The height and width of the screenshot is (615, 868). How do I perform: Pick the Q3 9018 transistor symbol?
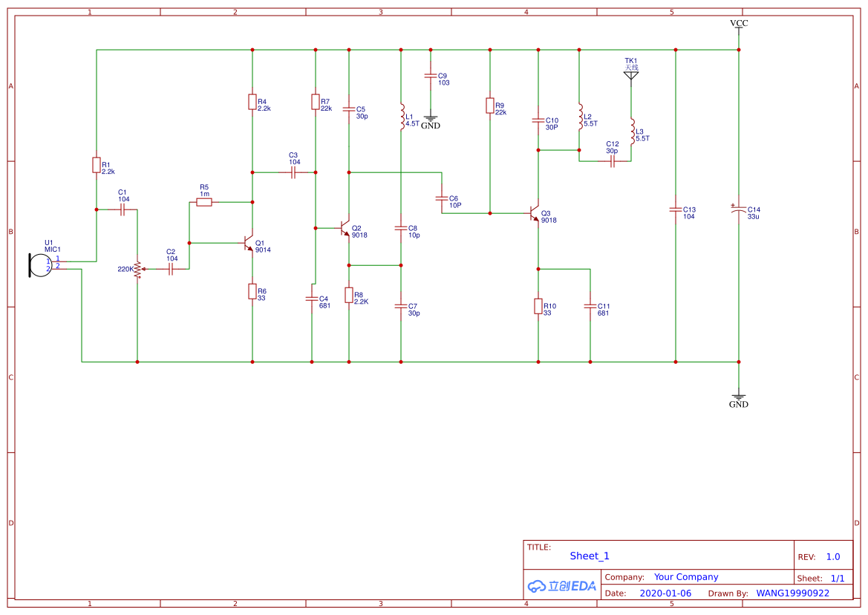534,213
